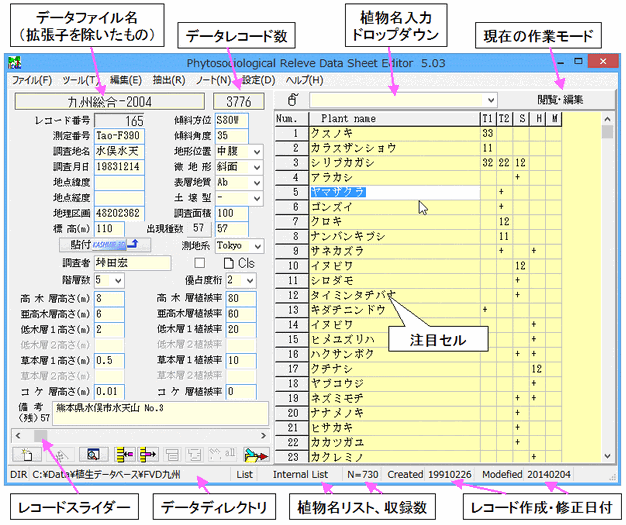Click the greyed-out pencil edit icon
This screenshot has height=525, width=626.
(60, 454)
